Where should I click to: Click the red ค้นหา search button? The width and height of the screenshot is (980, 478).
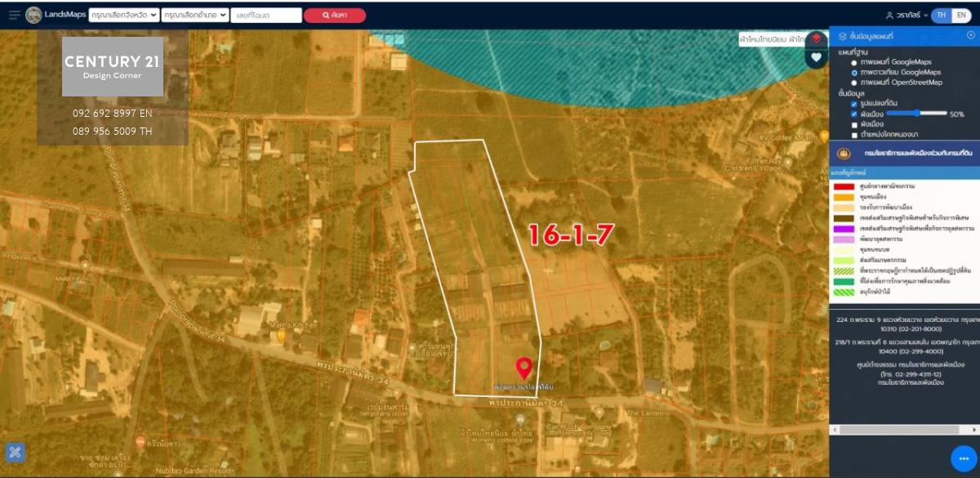click(334, 16)
